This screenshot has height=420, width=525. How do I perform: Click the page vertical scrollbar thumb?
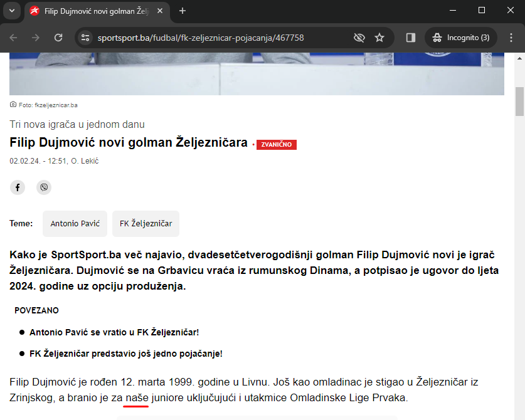pos(519,102)
